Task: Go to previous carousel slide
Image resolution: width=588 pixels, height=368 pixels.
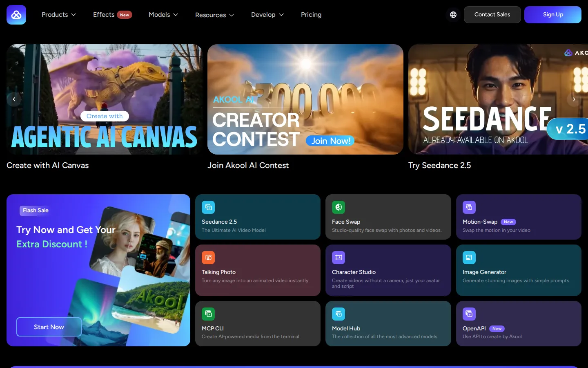Action: tap(14, 99)
